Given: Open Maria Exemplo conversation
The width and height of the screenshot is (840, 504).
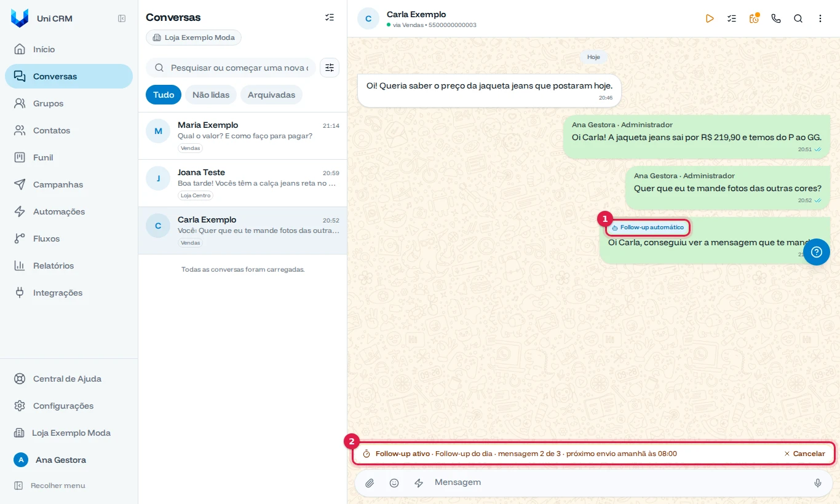Looking at the screenshot, I should click(242, 136).
